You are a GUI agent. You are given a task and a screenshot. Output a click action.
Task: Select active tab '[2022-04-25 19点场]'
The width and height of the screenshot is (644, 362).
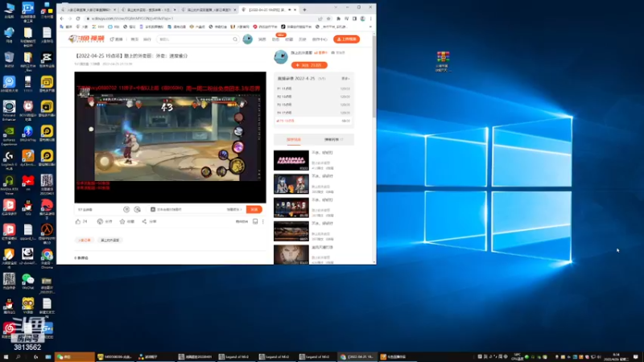coord(269,10)
